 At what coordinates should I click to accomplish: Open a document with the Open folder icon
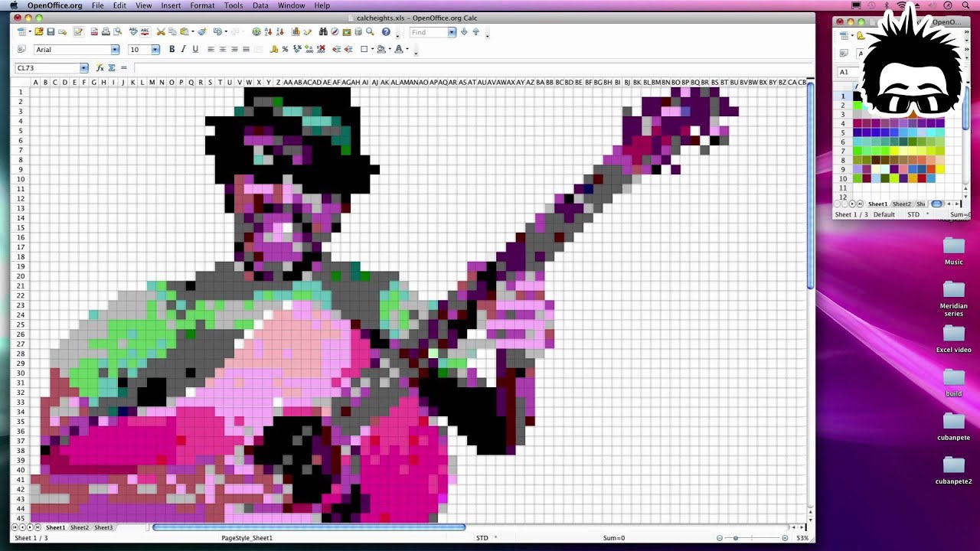tap(38, 31)
